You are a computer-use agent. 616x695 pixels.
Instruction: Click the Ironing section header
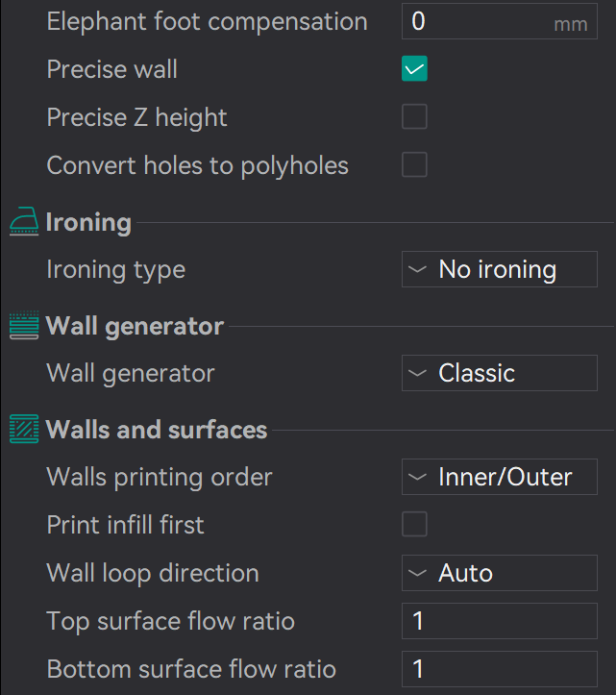tap(88, 222)
